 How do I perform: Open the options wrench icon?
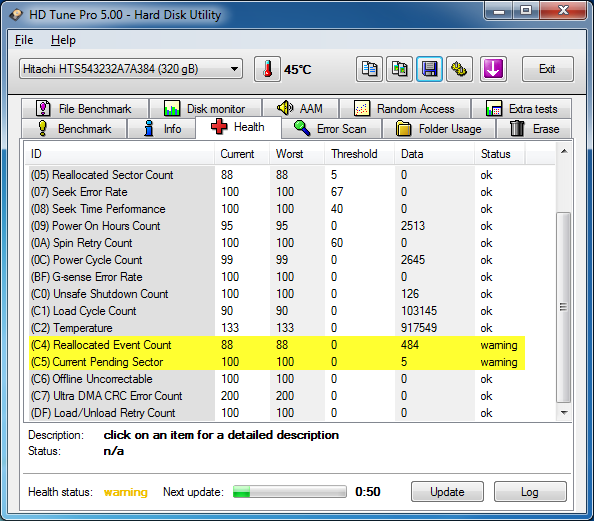point(459,69)
